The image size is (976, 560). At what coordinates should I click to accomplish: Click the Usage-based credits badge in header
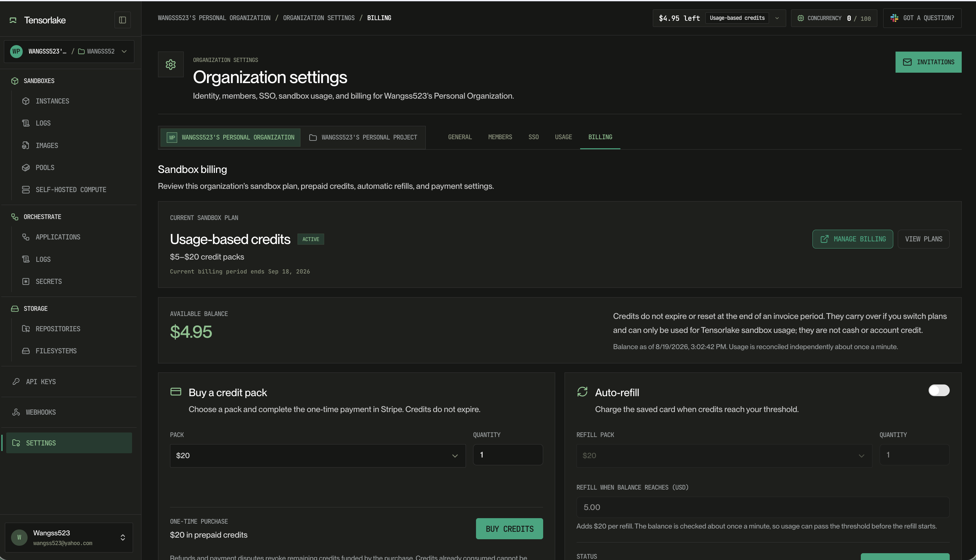tap(737, 18)
